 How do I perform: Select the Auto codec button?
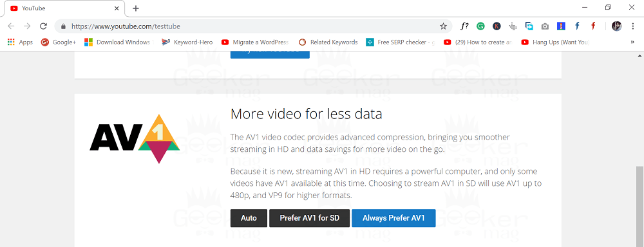(x=249, y=218)
